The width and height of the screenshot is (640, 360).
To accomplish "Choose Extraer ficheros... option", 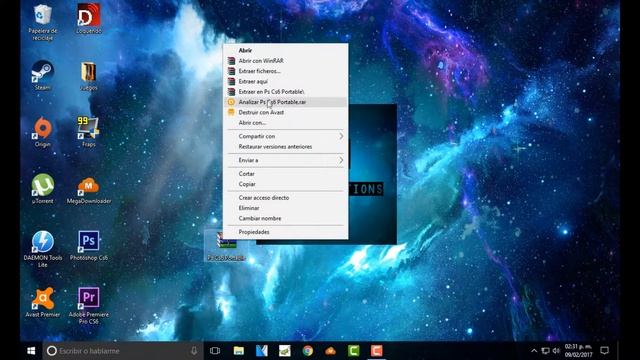I will tap(286, 71).
